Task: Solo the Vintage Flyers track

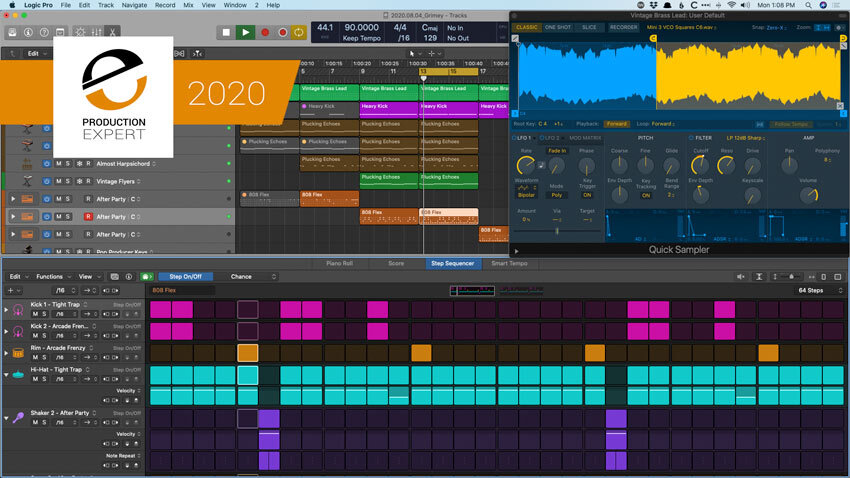Action: coord(68,181)
